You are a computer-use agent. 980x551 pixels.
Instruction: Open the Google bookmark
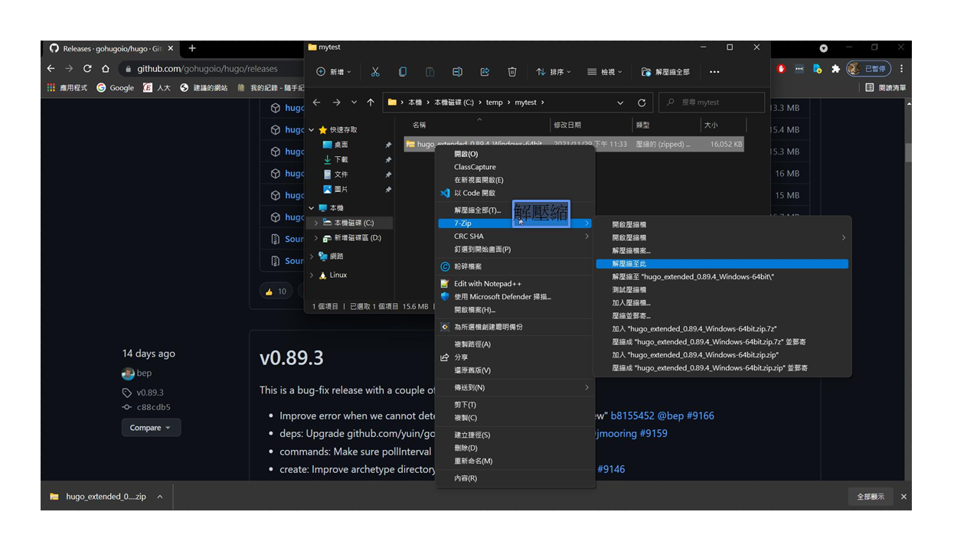(x=115, y=88)
